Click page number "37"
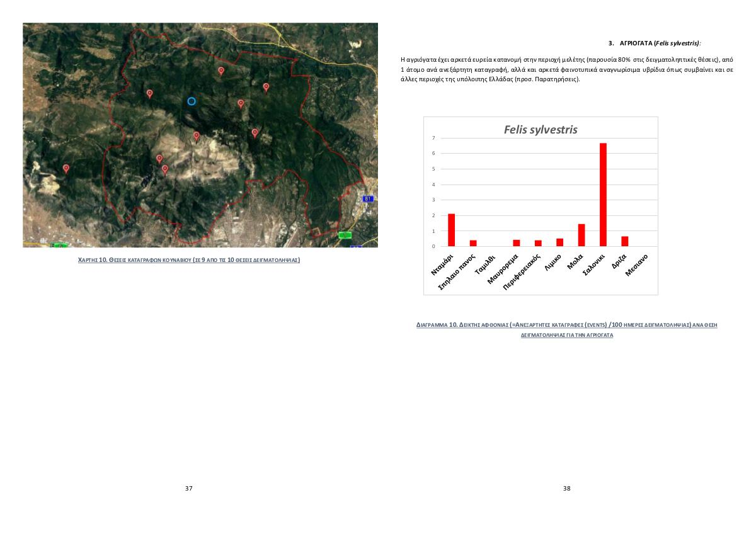 pyautogui.click(x=189, y=489)
